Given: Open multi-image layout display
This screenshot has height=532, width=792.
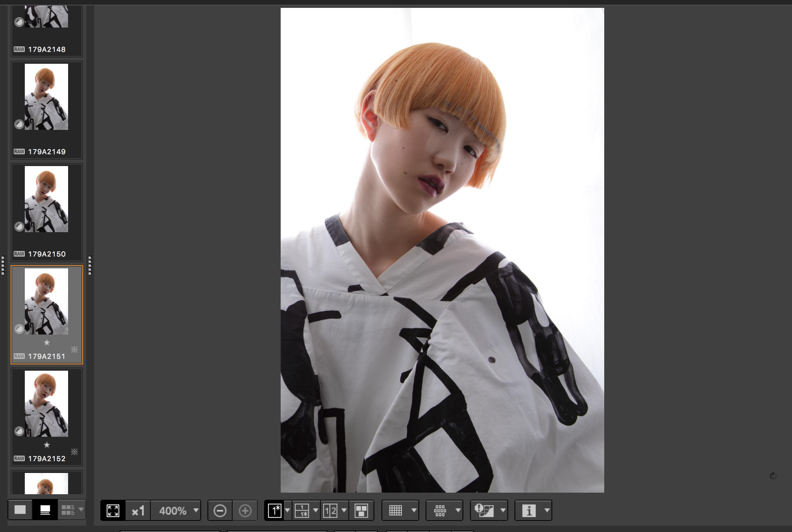Looking at the screenshot, I should [361, 511].
